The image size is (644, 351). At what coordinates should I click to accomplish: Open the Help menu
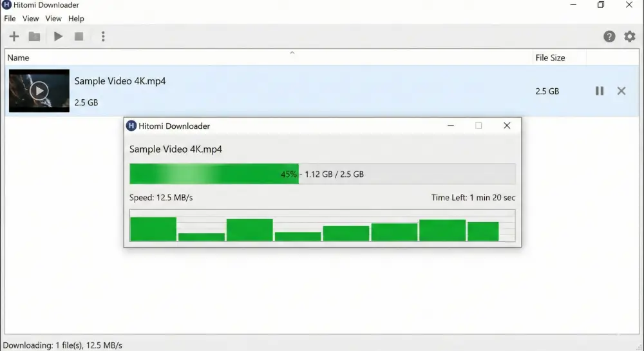(x=76, y=19)
